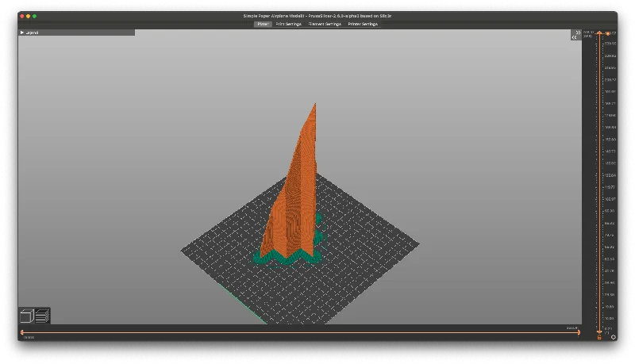This screenshot has width=635, height=364.
Task: Open the layer slider settings gear icon
Action: coord(613,337)
